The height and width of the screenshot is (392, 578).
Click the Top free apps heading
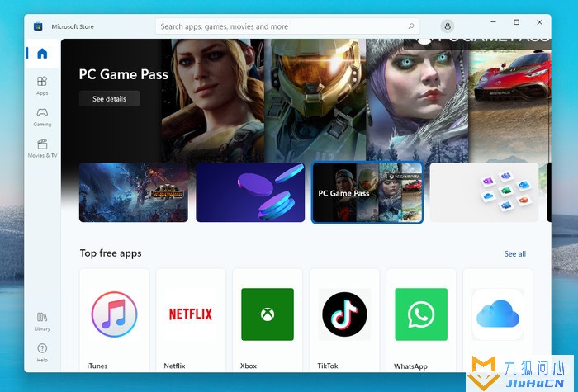tap(111, 253)
